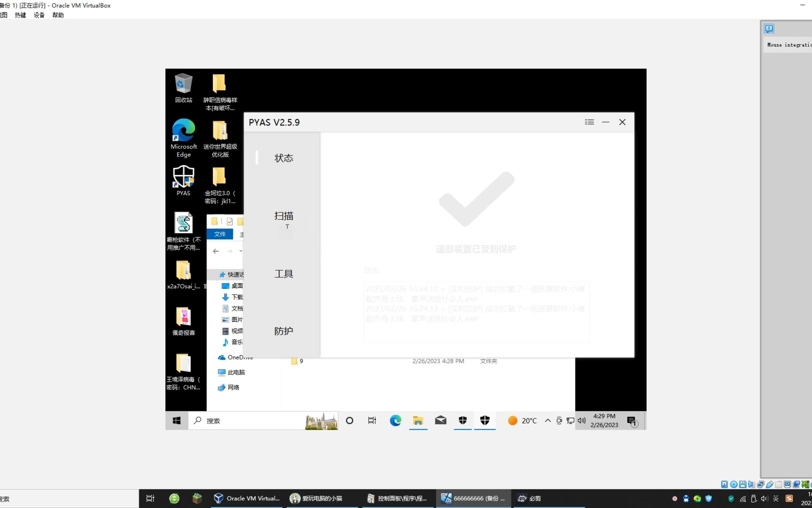Screen dimensions: 812x508
Task: Open the x2a7Osai zip folder icon
Action: coord(183,274)
